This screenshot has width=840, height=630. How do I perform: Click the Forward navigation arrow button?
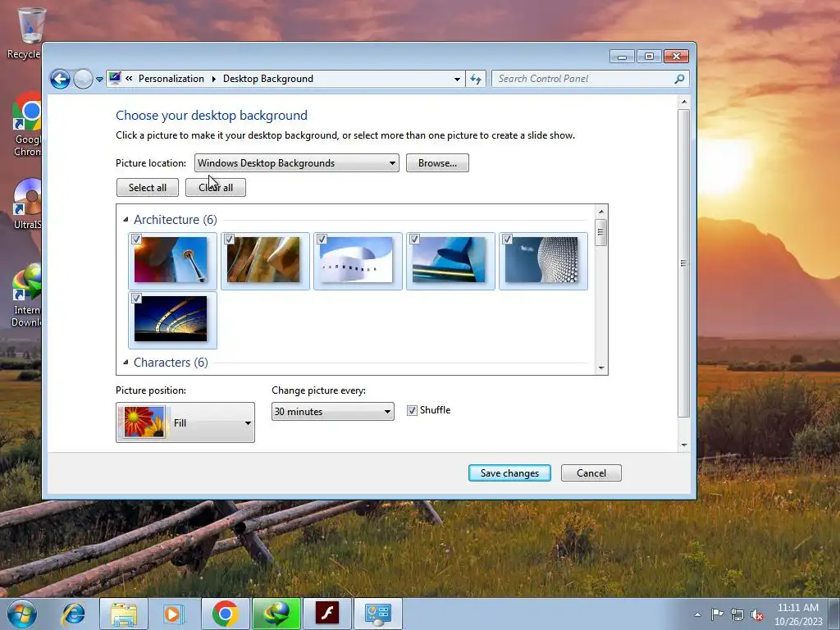click(83, 80)
